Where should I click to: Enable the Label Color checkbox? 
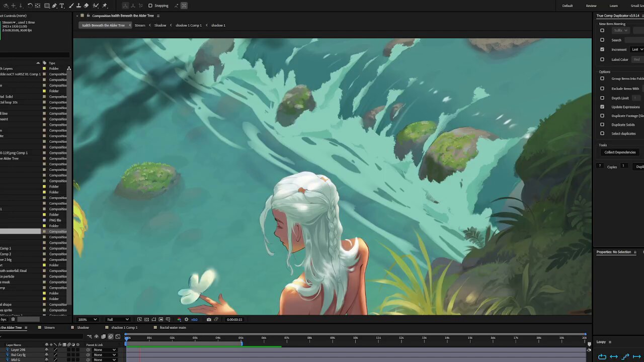[602, 59]
